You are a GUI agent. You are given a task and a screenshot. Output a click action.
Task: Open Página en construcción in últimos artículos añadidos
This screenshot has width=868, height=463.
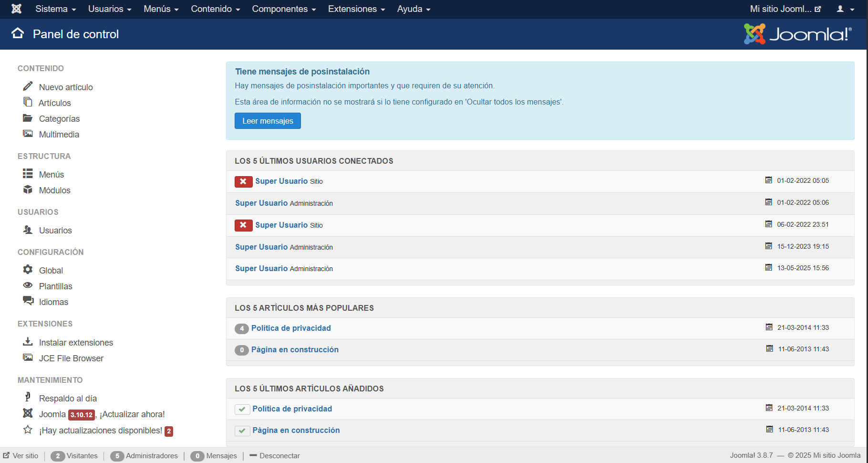[296, 431]
